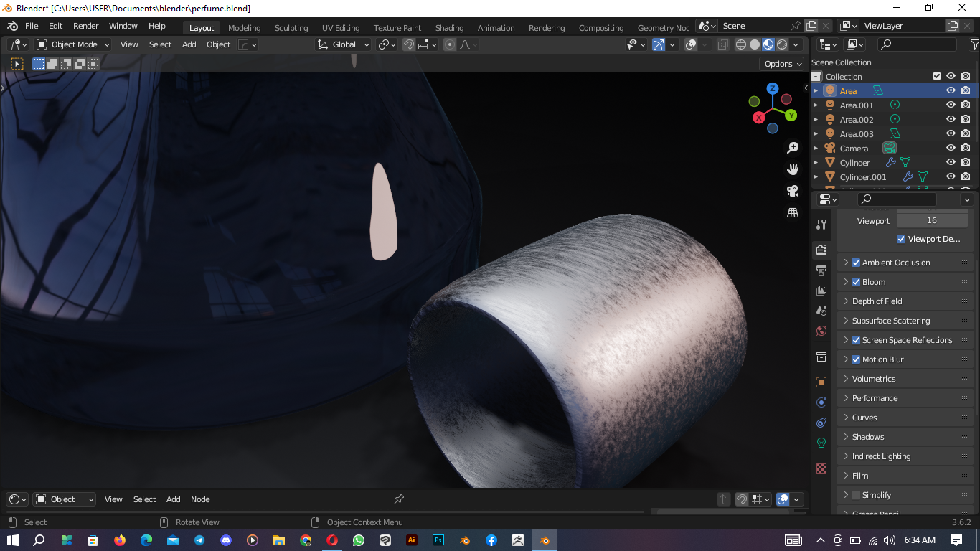The width and height of the screenshot is (980, 551).
Task: Open the viewport shading options dropdown arrow
Action: tap(796, 44)
